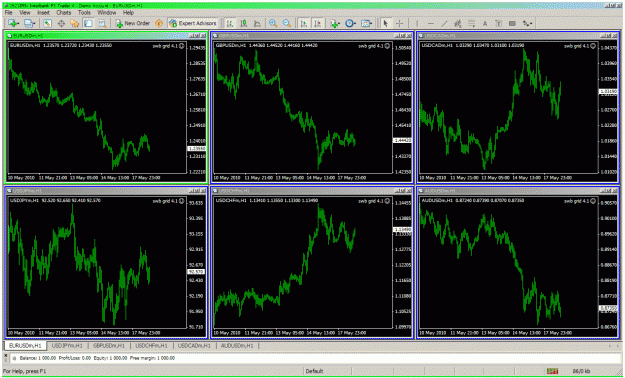Select the Trendline drawing tool
625x378 pixels.
(444, 24)
